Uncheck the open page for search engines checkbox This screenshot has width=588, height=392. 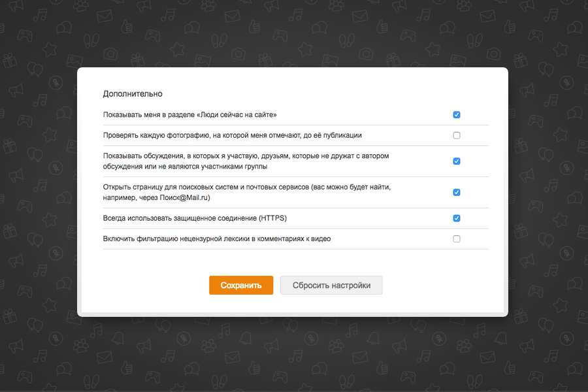coord(457,193)
